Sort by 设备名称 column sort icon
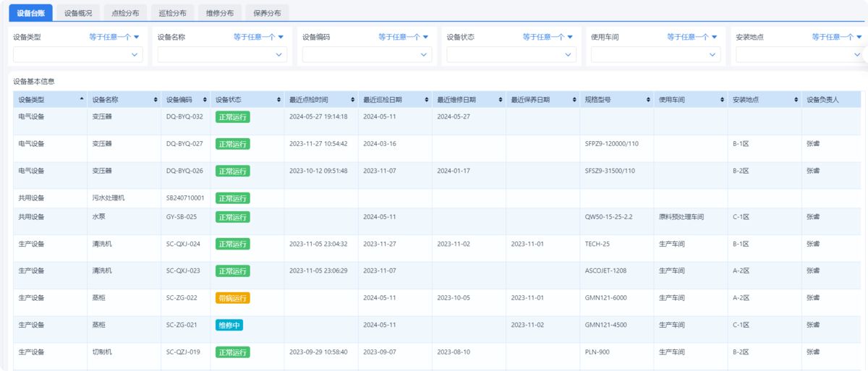This screenshot has width=868, height=371. [156, 99]
